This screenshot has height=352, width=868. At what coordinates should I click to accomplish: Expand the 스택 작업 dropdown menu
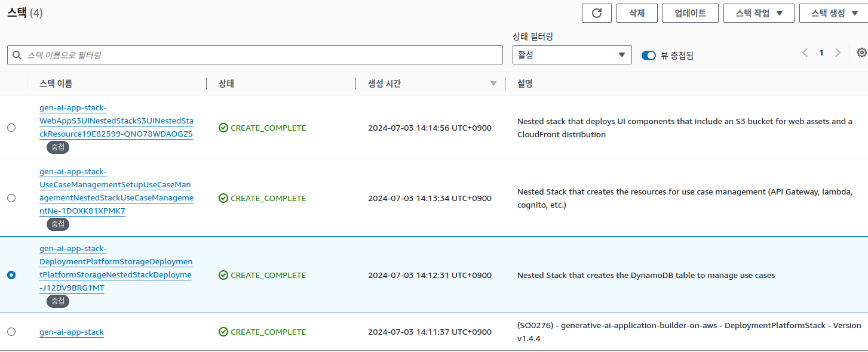pyautogui.click(x=758, y=13)
